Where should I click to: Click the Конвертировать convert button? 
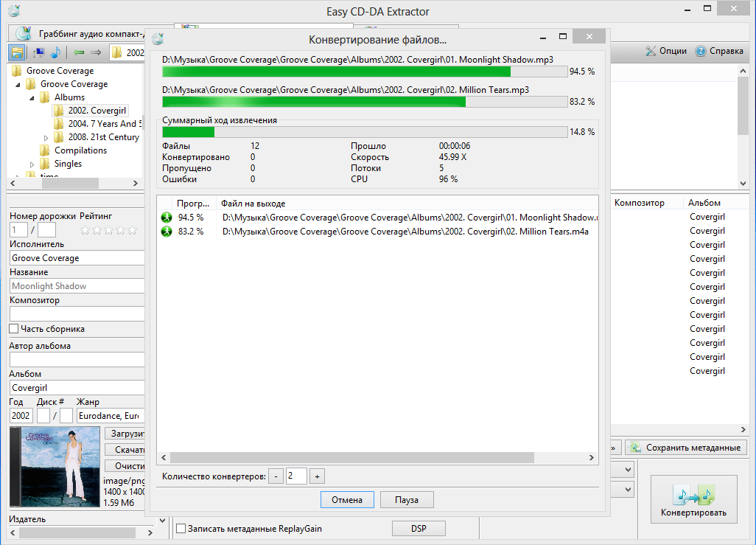pos(694,499)
